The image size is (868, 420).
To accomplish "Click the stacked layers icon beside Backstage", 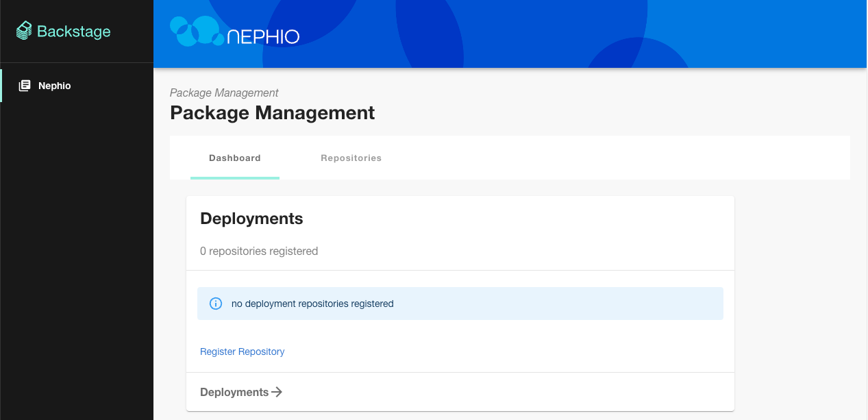I will [24, 30].
